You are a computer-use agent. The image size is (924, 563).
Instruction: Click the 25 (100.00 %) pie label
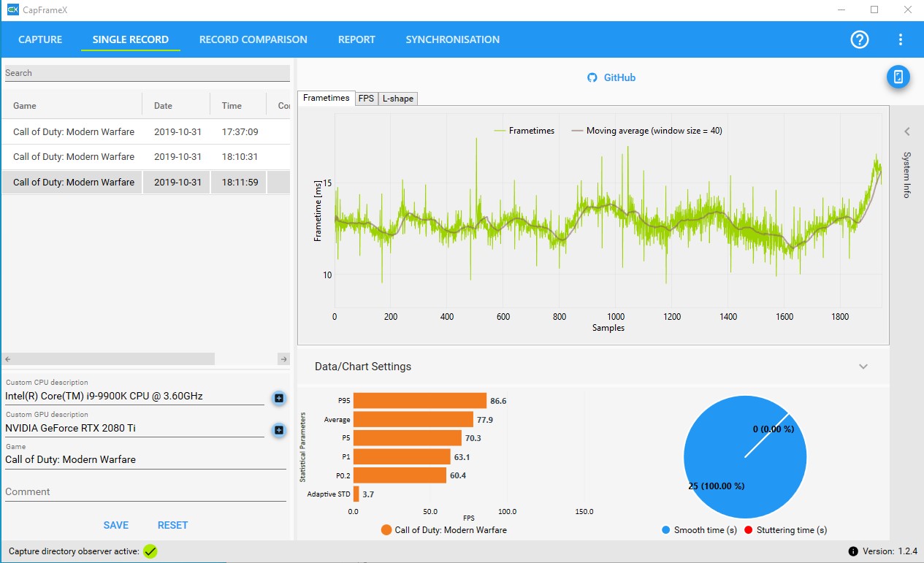717,486
